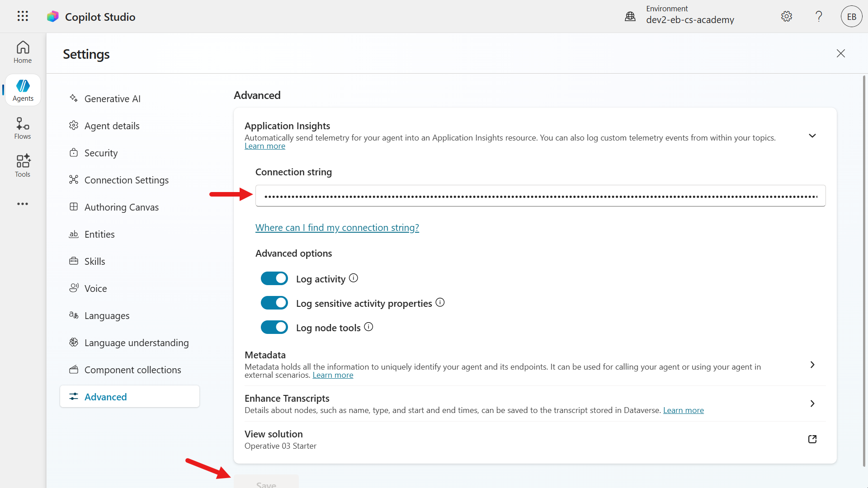The width and height of the screenshot is (868, 488).
Task: Disable the Log node tools toggle
Action: 274,327
